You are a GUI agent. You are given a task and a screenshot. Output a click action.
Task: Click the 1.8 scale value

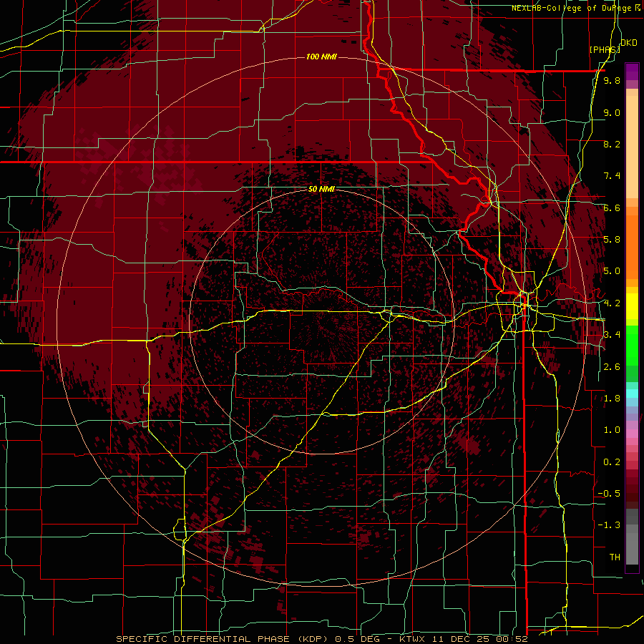(x=612, y=399)
